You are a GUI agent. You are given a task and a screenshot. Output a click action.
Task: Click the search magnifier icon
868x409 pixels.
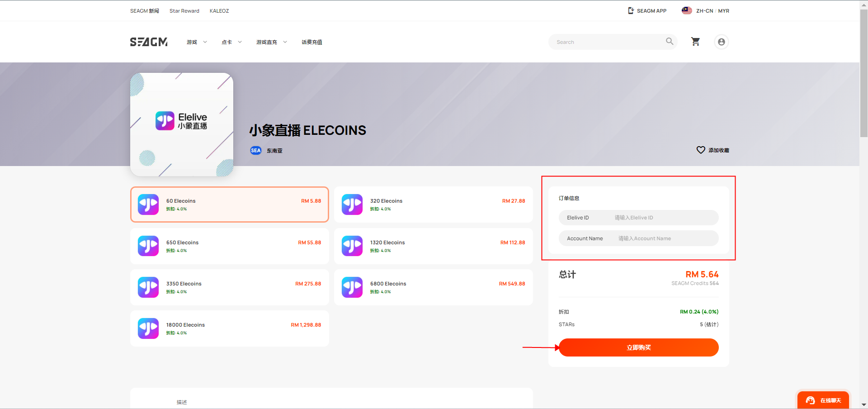pyautogui.click(x=670, y=42)
